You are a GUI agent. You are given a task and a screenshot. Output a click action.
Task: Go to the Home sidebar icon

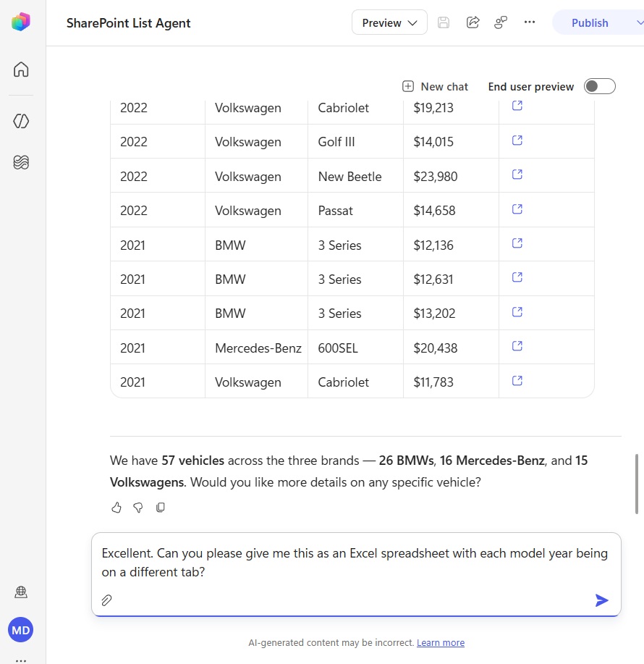click(x=21, y=70)
